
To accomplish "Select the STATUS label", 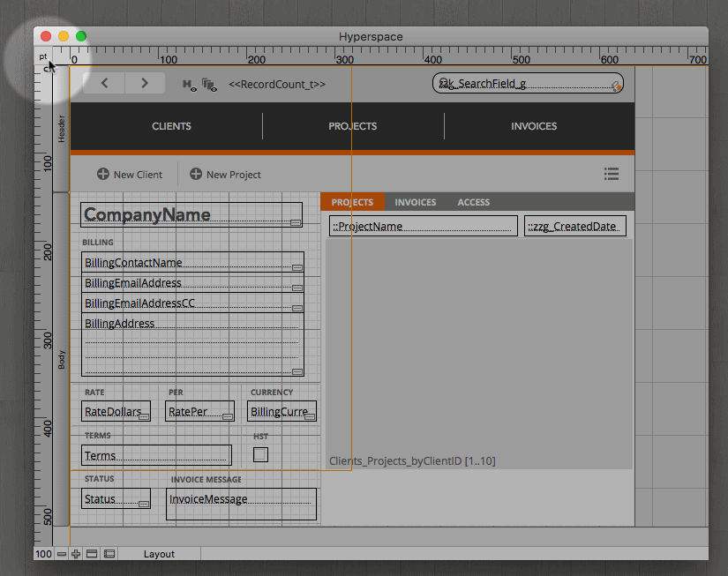I will (x=99, y=479).
